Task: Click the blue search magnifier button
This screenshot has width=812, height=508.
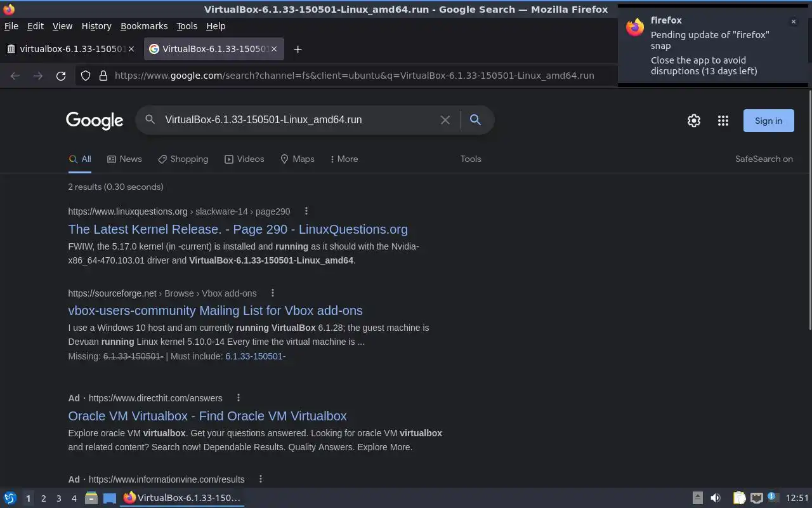Action: [x=475, y=119]
